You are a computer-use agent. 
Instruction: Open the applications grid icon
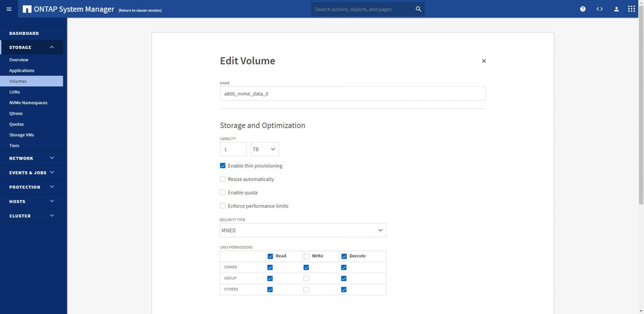click(x=631, y=9)
